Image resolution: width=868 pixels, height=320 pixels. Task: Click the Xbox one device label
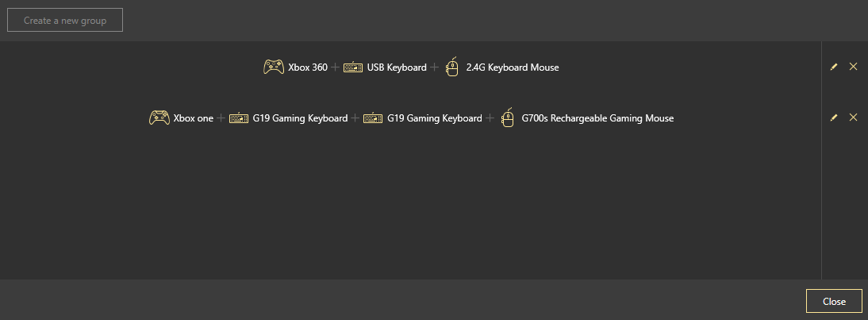194,118
